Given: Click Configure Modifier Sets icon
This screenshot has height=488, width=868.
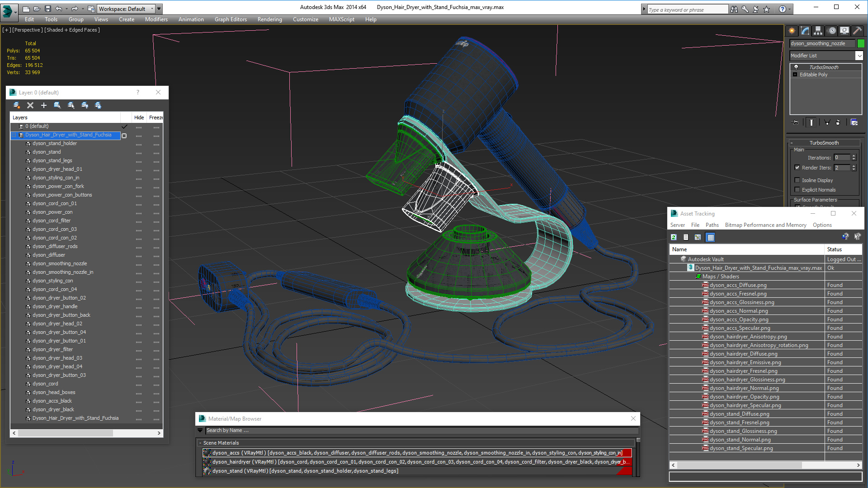Looking at the screenshot, I should [854, 122].
